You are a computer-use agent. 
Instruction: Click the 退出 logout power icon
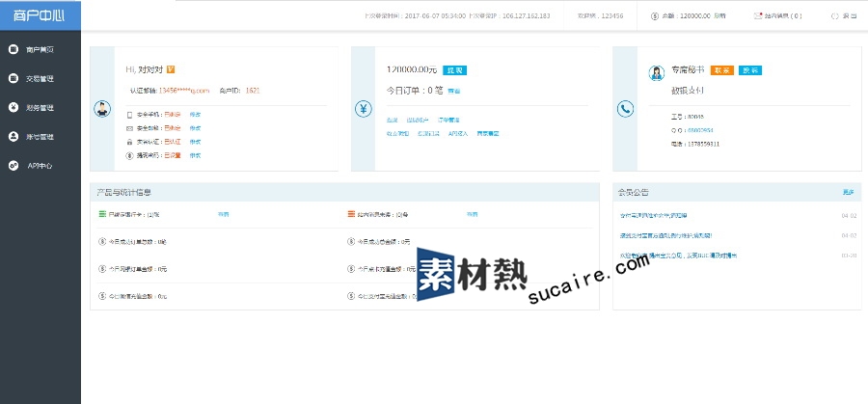[834, 16]
